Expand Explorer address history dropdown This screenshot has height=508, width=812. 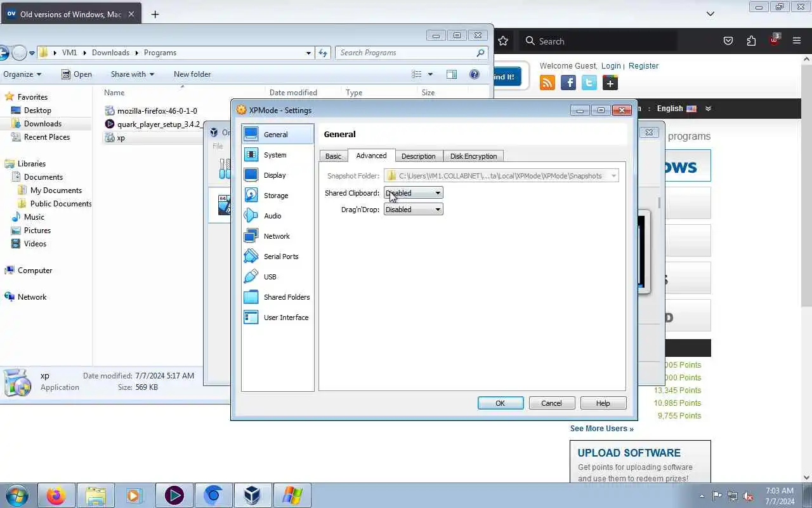coord(308,53)
